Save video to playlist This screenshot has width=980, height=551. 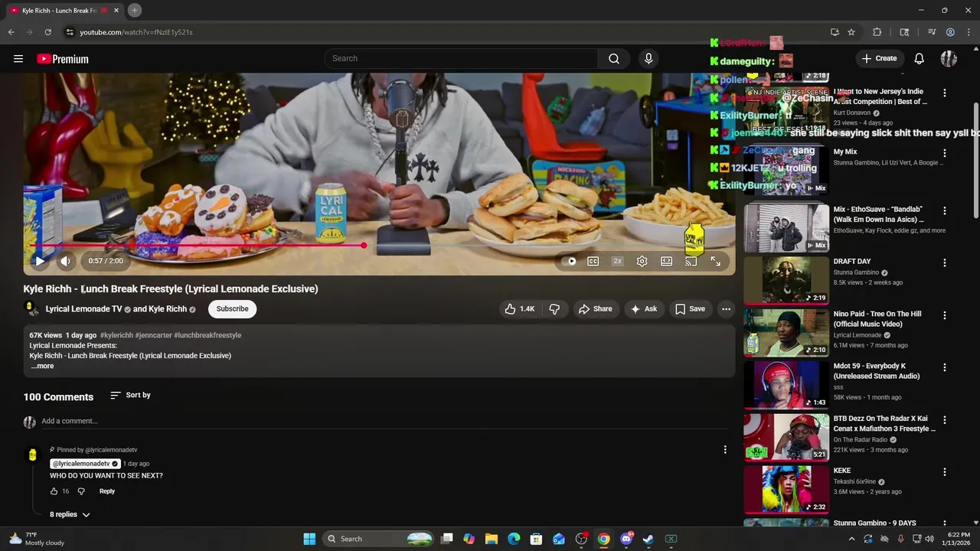tap(690, 309)
